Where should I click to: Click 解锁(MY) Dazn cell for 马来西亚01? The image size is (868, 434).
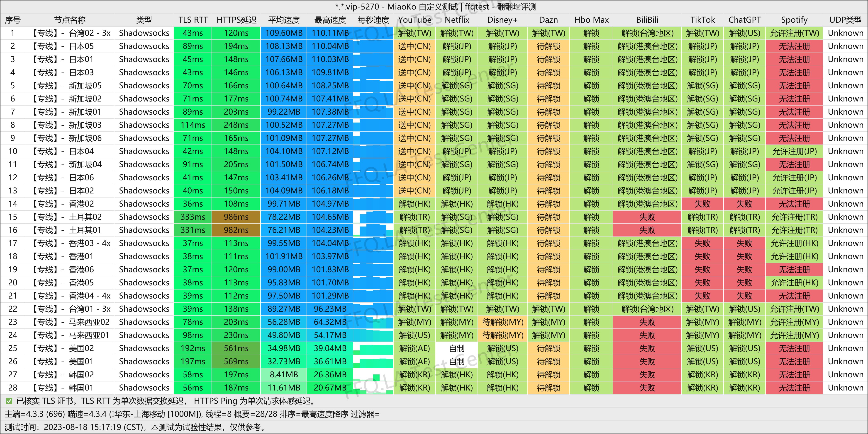tap(548, 335)
